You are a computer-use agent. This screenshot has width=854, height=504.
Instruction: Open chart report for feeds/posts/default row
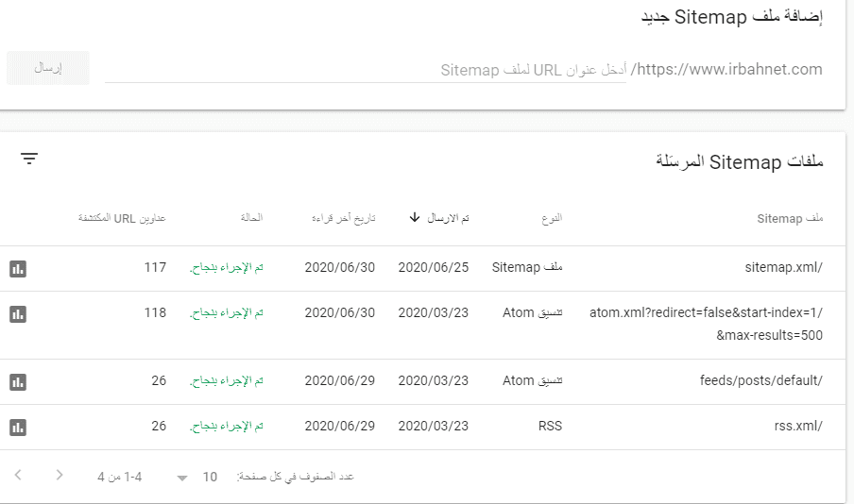click(x=18, y=381)
